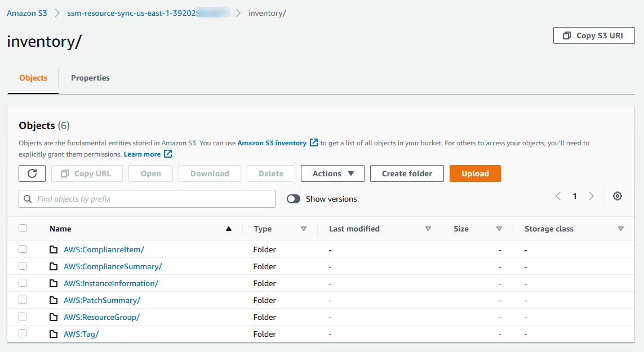Click the Delete button
Image resolution: width=644 pixels, height=352 pixels.
coord(271,173)
